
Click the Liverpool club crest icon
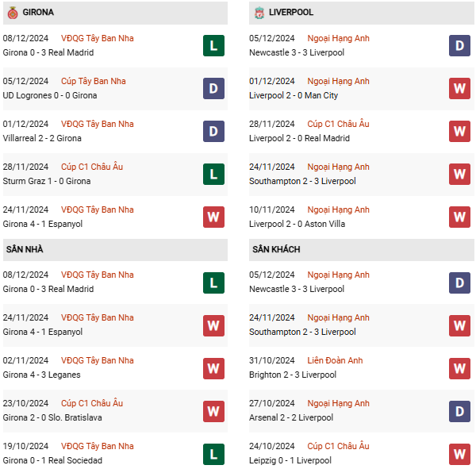coord(259,13)
